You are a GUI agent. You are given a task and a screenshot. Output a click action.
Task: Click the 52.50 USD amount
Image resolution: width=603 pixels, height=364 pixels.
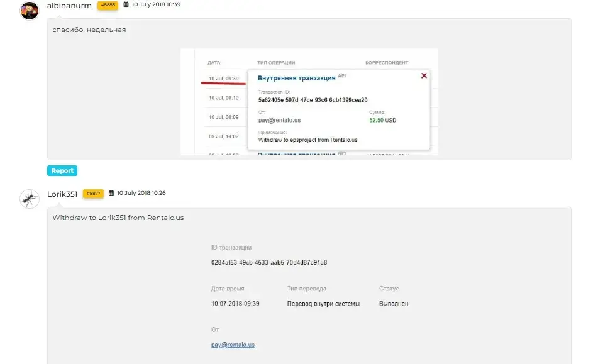click(x=383, y=120)
